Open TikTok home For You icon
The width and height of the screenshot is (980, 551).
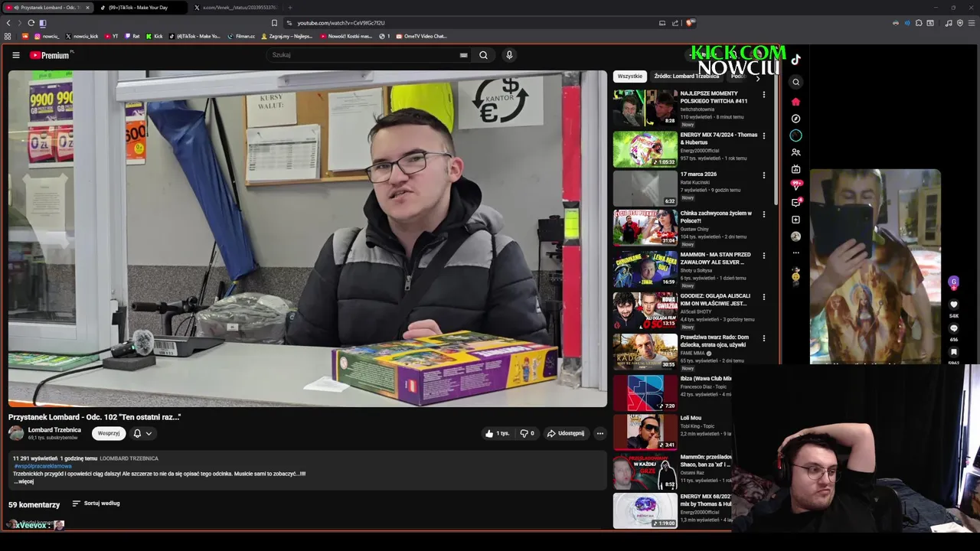tap(796, 101)
